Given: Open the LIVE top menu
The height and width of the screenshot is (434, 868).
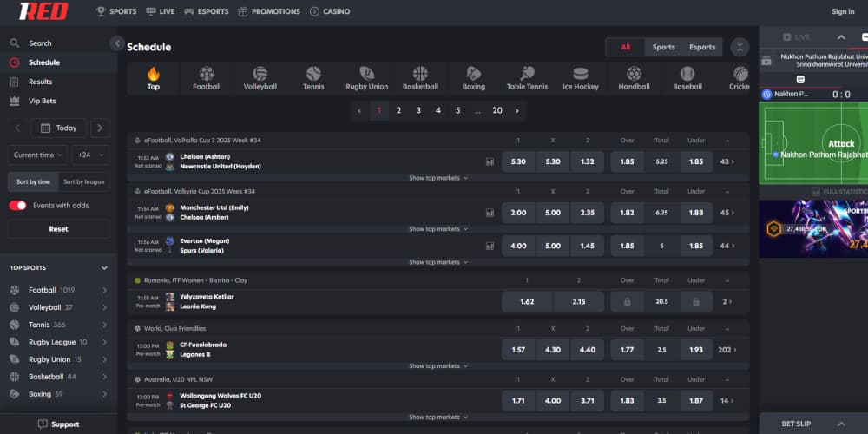Looking at the screenshot, I should click(160, 11).
